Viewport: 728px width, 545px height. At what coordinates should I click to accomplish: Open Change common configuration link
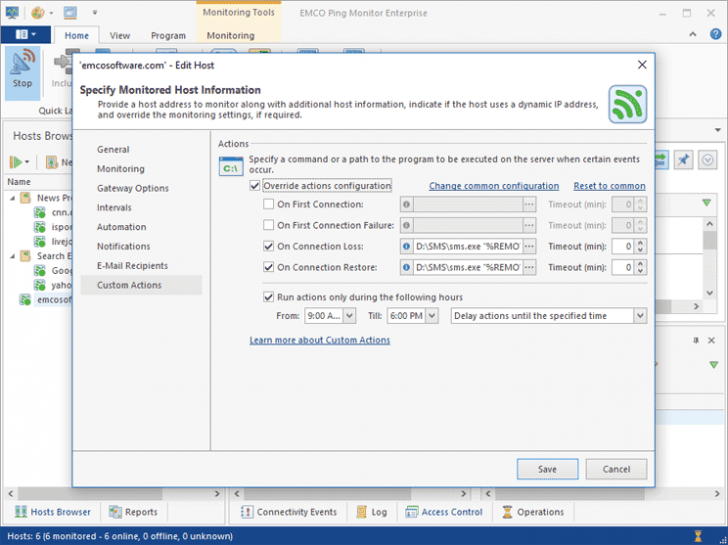click(494, 186)
